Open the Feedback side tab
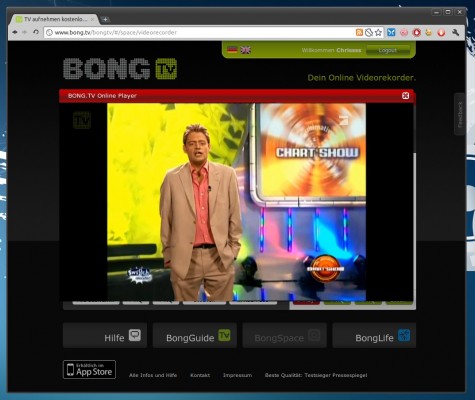The height and width of the screenshot is (400, 475). point(460,114)
